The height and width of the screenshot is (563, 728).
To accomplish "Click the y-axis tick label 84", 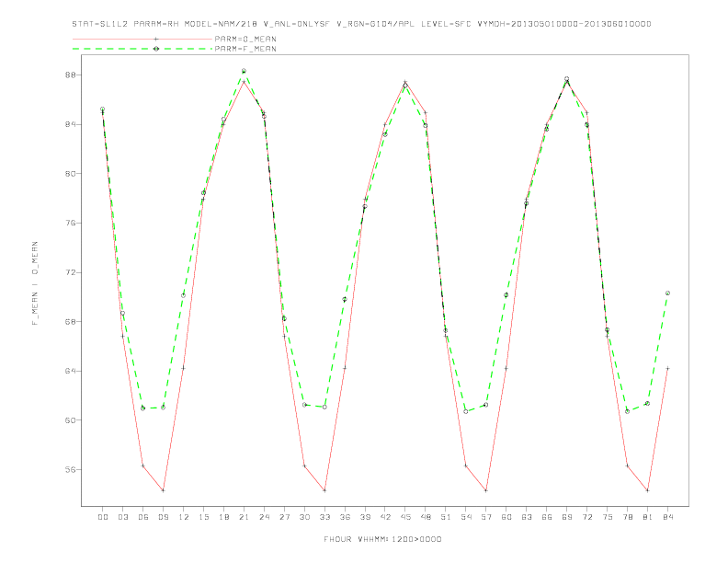I will pos(70,124).
